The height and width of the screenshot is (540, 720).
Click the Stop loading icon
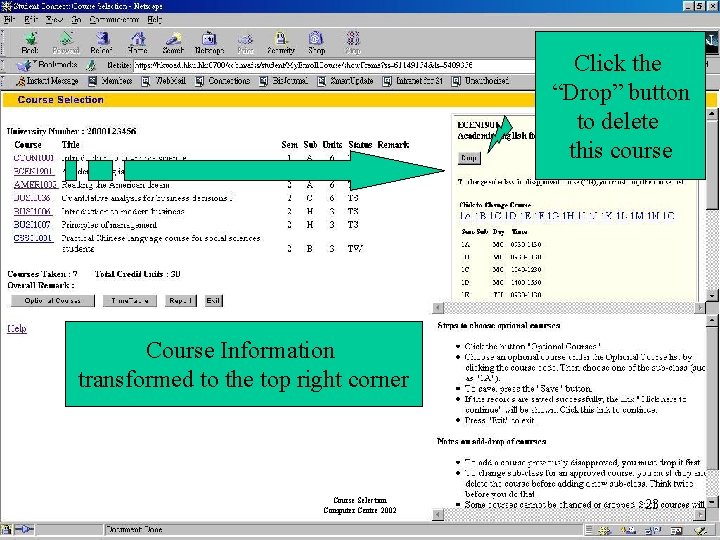pyautogui.click(x=353, y=43)
